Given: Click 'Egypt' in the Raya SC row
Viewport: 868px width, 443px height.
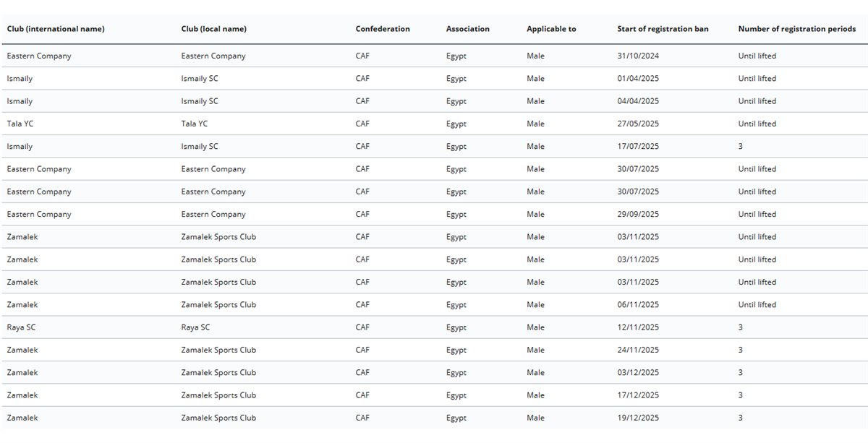Looking at the screenshot, I should point(456,327).
